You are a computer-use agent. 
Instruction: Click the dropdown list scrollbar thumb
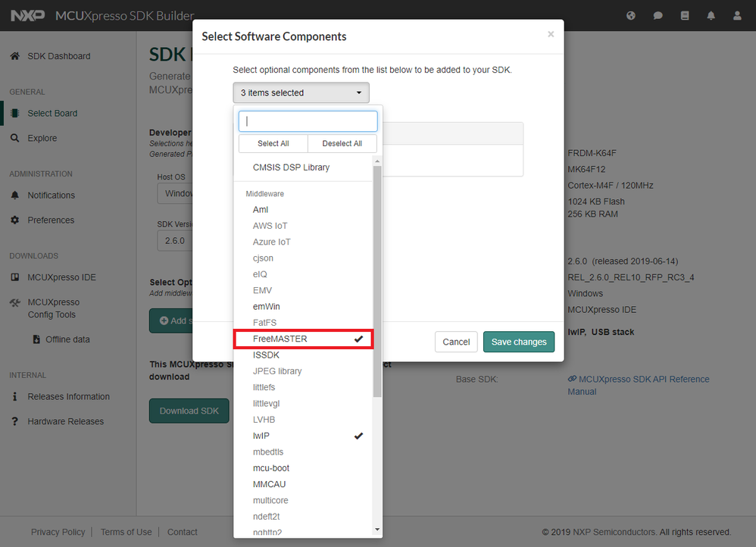pyautogui.click(x=377, y=282)
